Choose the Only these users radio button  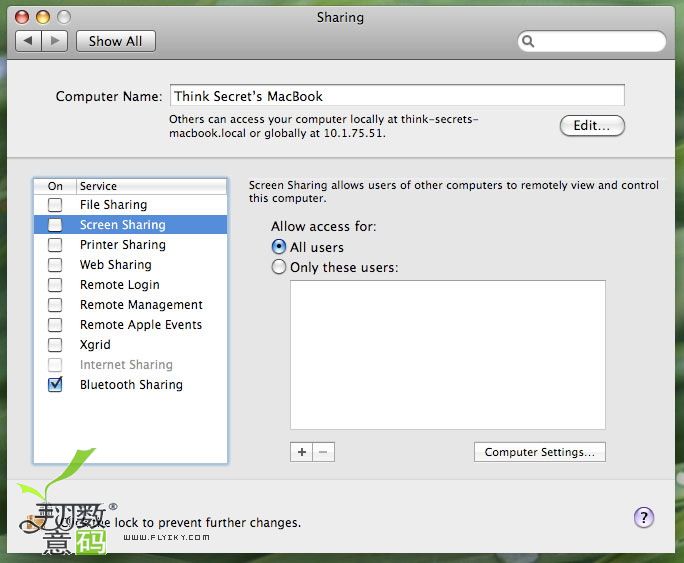tap(279, 267)
